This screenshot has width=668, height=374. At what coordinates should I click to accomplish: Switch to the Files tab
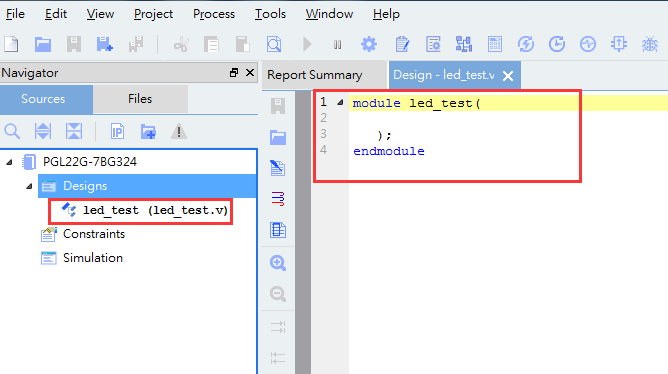(140, 99)
